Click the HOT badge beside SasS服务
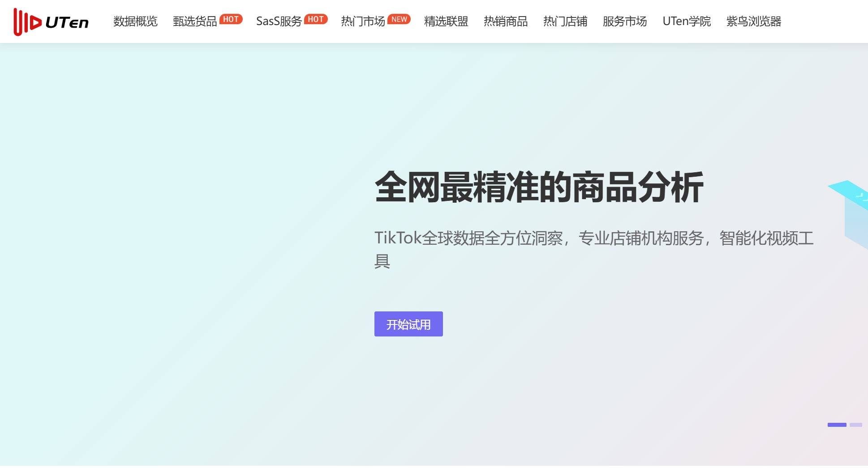868x468 pixels. 316,19
